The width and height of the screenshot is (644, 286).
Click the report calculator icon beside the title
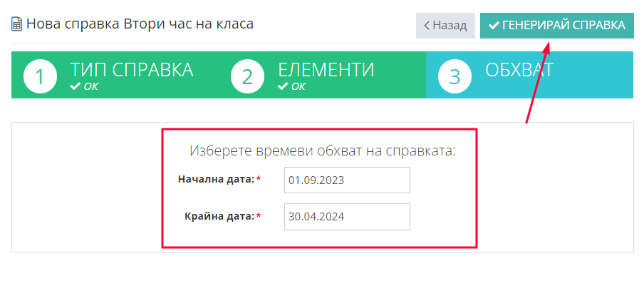(x=17, y=24)
